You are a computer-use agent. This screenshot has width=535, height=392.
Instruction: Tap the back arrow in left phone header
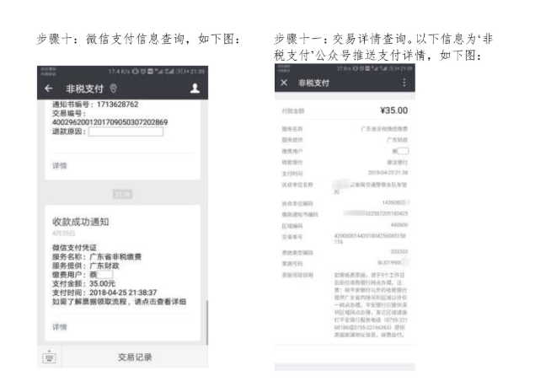[49, 89]
